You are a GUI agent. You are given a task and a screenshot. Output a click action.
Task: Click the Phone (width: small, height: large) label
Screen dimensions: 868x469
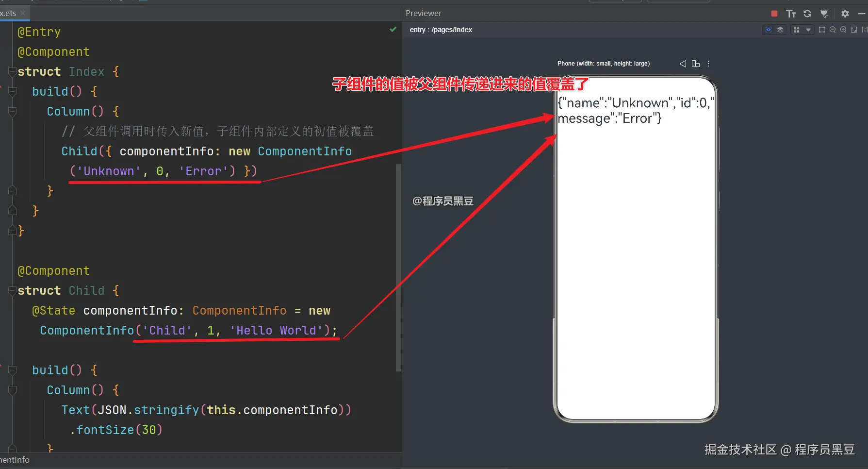click(603, 64)
